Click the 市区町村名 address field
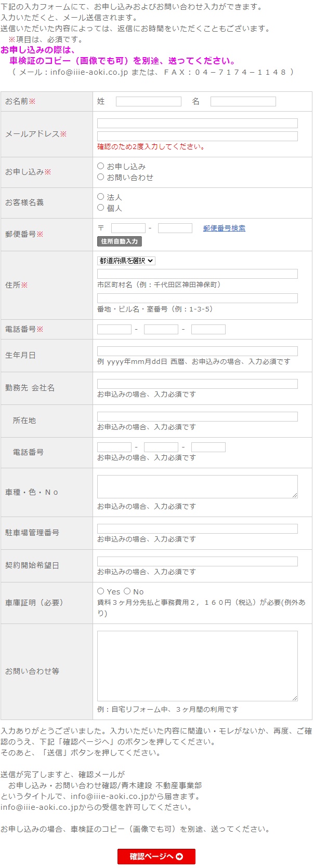The image size is (314, 868). (197, 274)
